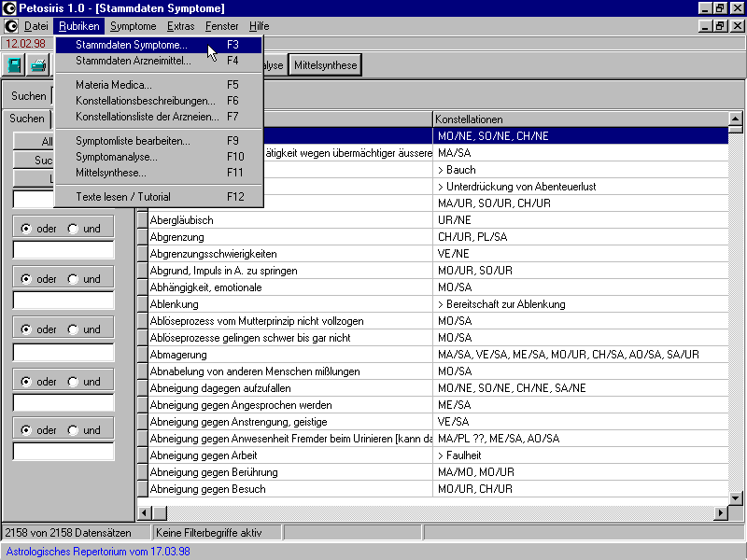
Task: Focus the search field below the fifth oder/und pair
Action: pos(63,452)
